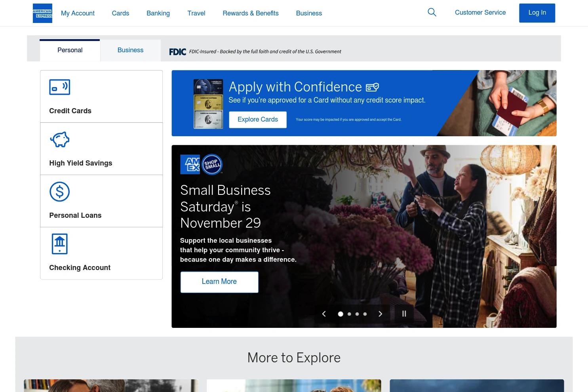The height and width of the screenshot is (392, 588).
Task: Click the score impact fine print
Action: coord(348,120)
